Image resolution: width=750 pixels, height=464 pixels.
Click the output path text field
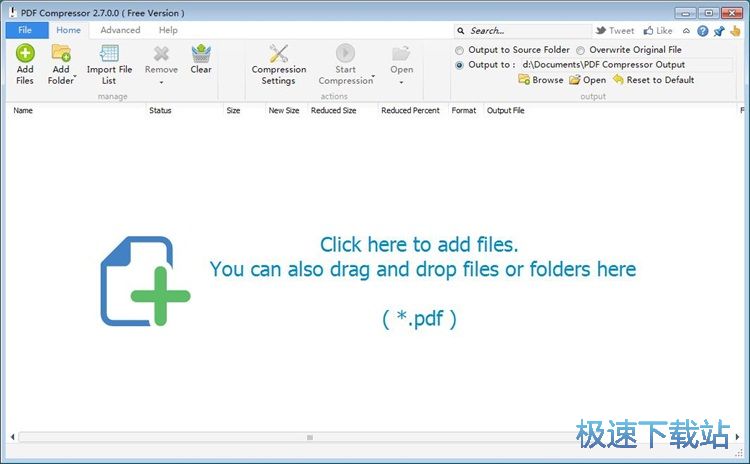[627, 65]
